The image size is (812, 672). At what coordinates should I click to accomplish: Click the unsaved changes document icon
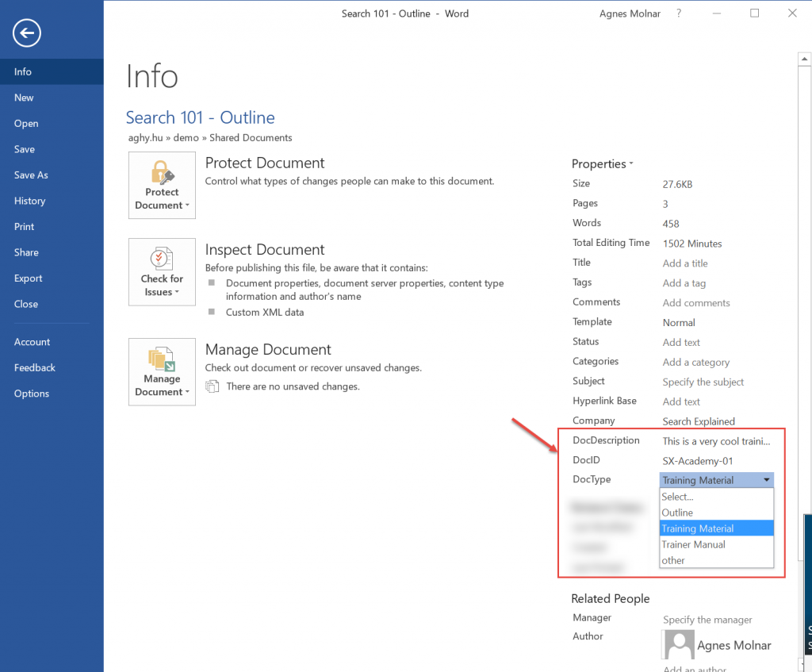pos(212,386)
